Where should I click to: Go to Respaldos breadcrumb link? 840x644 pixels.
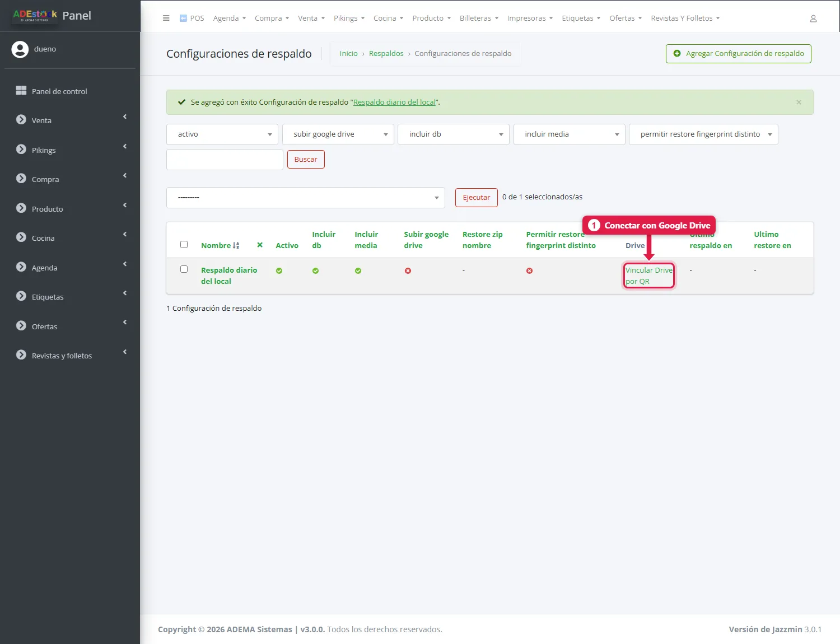coord(386,54)
